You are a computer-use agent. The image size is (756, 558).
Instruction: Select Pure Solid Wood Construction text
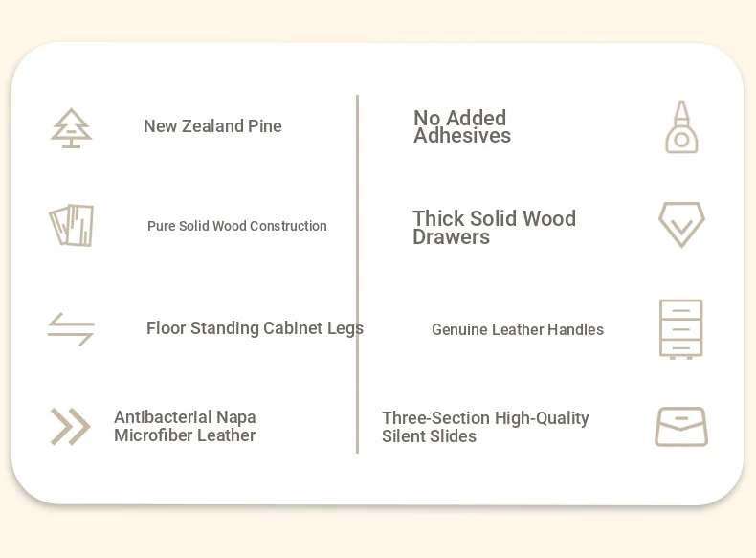pyautogui.click(x=236, y=226)
